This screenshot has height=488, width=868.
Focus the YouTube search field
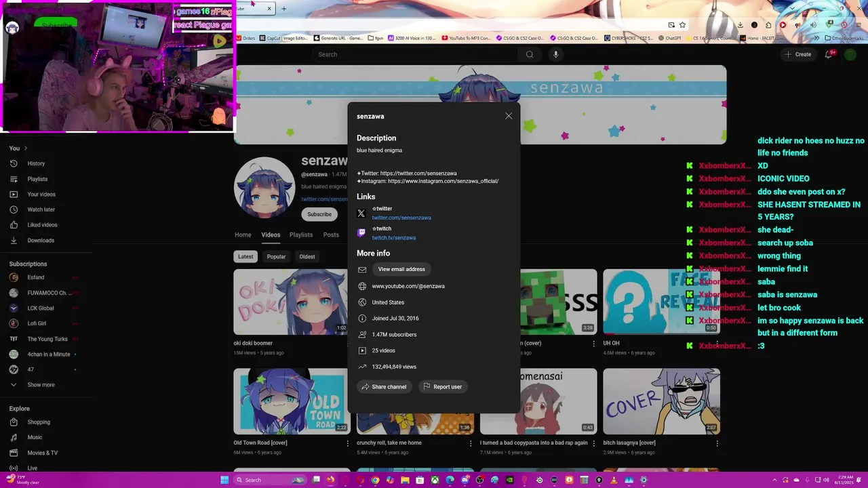click(415, 54)
